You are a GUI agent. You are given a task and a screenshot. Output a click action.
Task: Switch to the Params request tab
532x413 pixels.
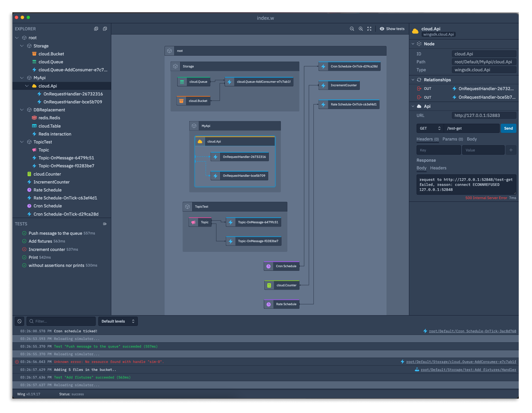(x=453, y=139)
